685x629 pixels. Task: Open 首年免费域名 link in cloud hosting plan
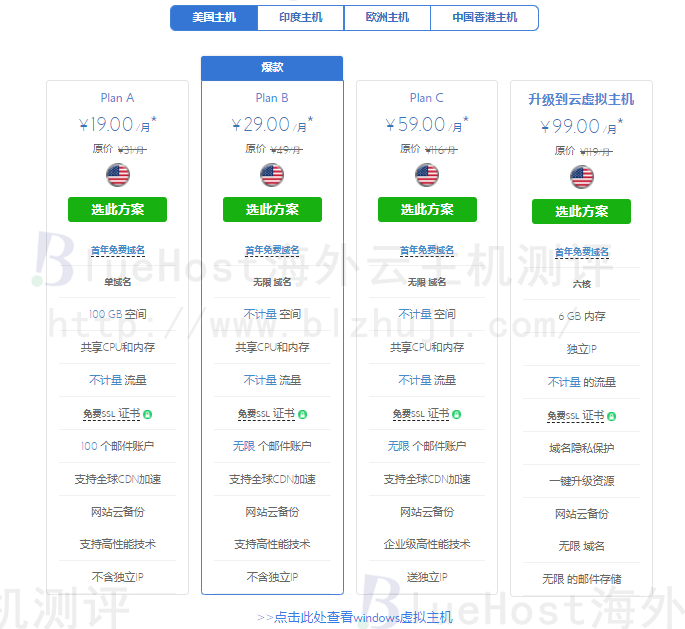(x=581, y=252)
